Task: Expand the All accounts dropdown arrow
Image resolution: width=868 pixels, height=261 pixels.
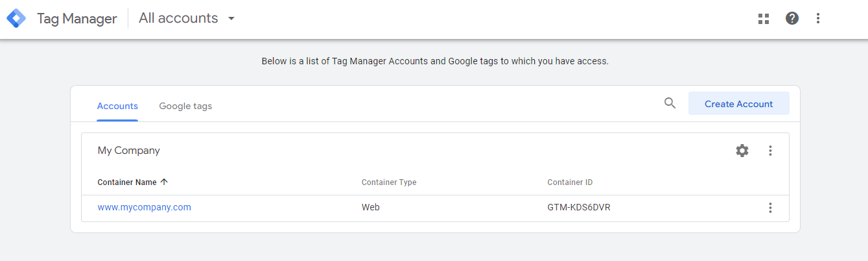Action: 231,19
